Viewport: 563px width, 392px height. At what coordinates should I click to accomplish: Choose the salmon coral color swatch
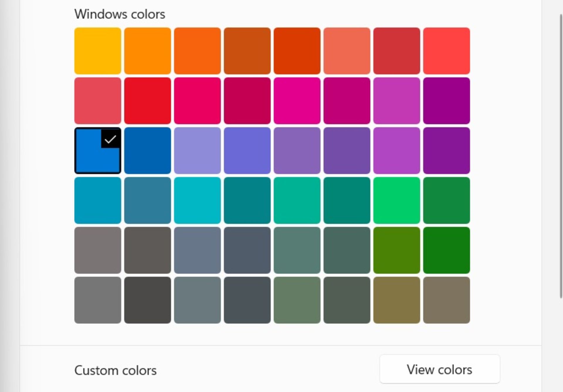point(347,51)
